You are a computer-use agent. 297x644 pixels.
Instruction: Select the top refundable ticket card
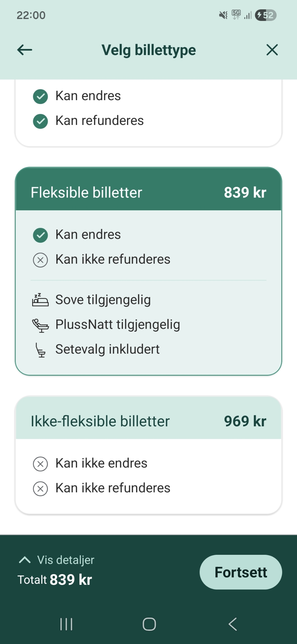click(148, 109)
